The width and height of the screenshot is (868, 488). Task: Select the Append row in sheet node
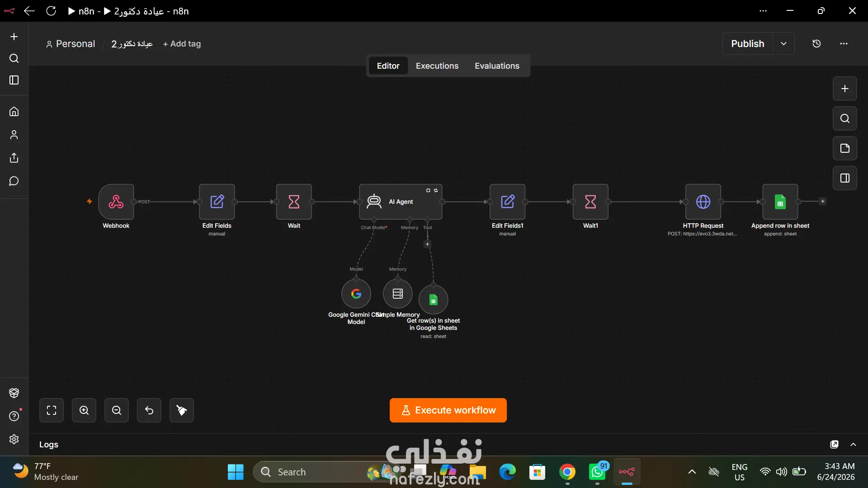click(x=780, y=202)
